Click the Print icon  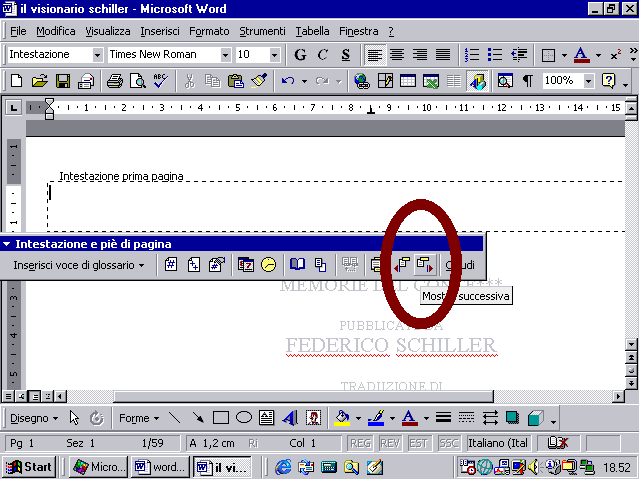pos(115,81)
